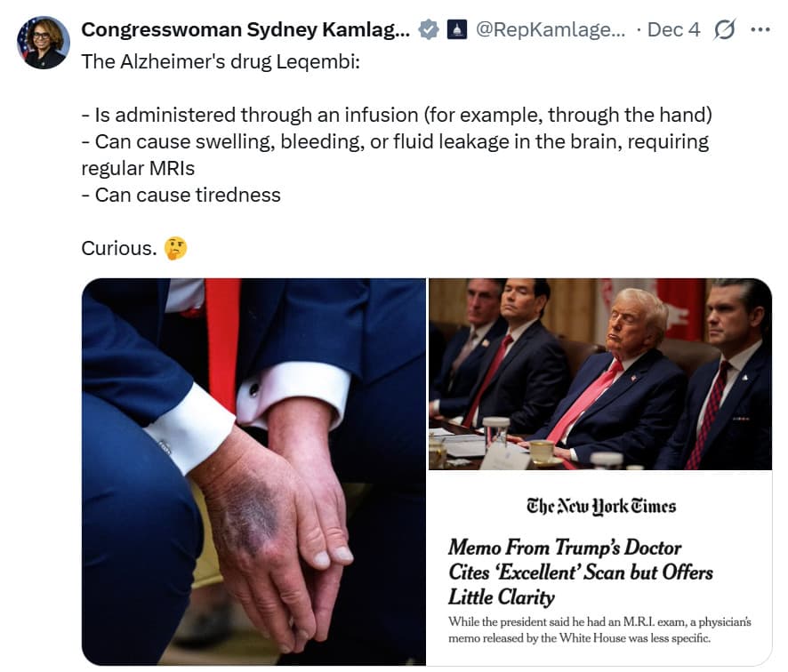The height and width of the screenshot is (672, 788).
Task: Open the Congresswoman Sydney Kamlager display name
Action: click(245, 29)
